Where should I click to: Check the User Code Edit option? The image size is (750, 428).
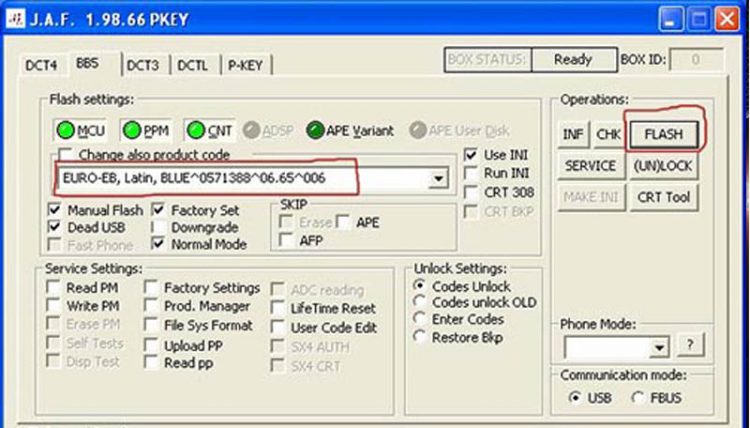tap(278, 327)
